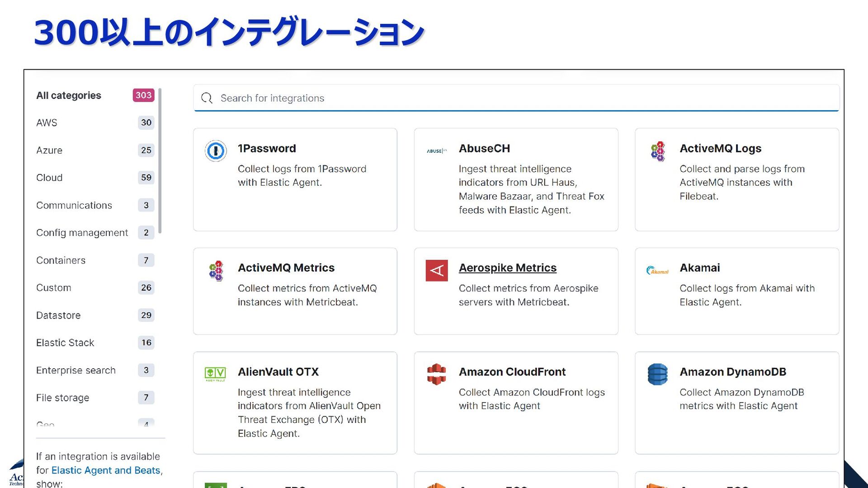Click the 1Password logo icon

[x=216, y=151]
